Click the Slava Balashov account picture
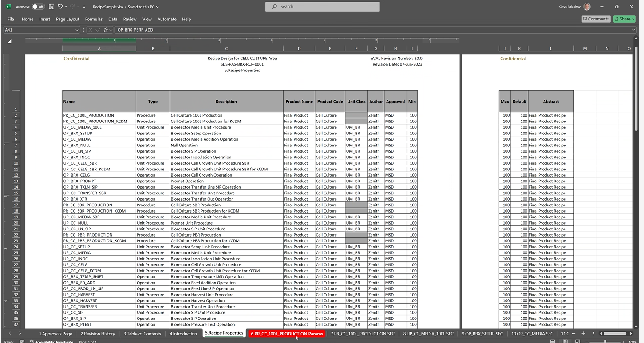The width and height of the screenshot is (644, 343). pyautogui.click(x=587, y=7)
